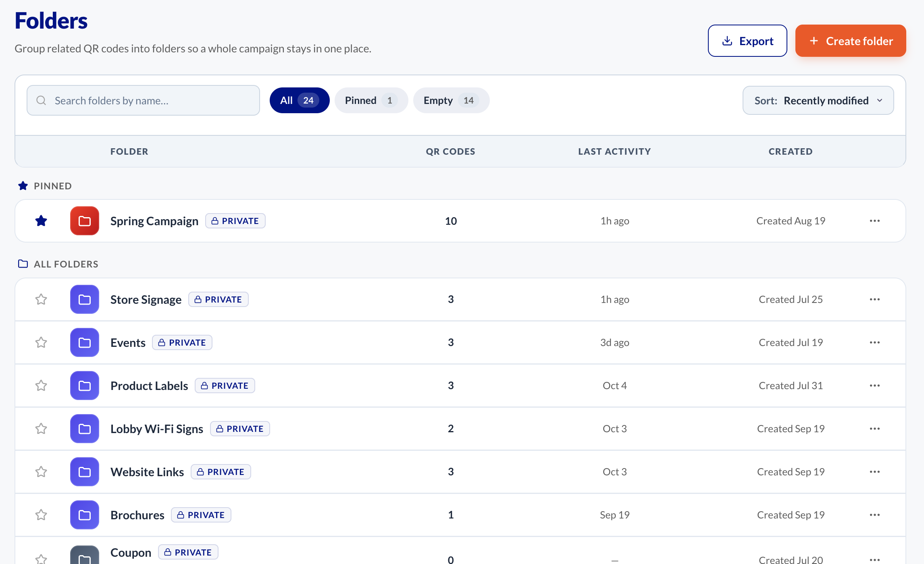
Task: Click the ALL FOLDERS section heading
Action: 66,264
